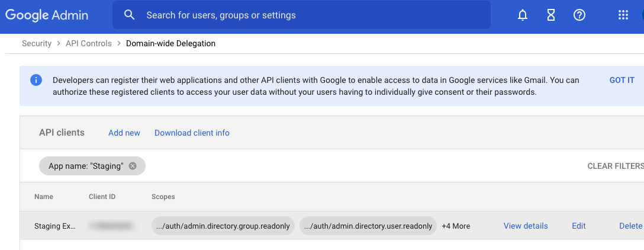Viewport: 644px width, 250px height.
Task: Click the Name column header
Action: (44, 197)
